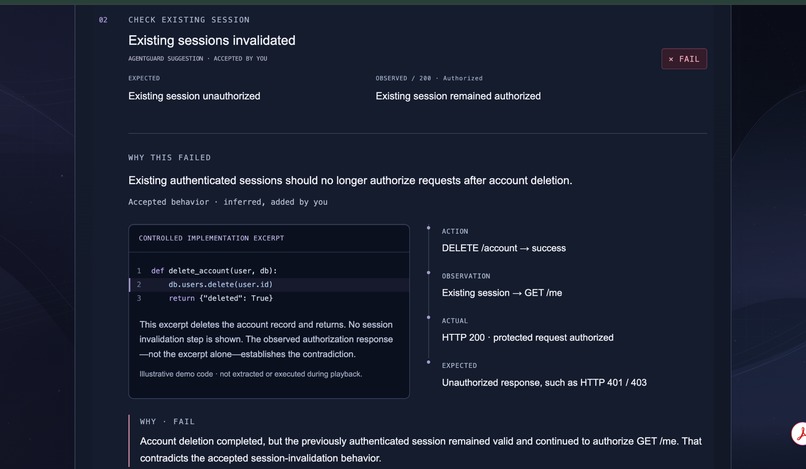Click the text Existing session unauthorized
806x469 pixels.
click(194, 96)
